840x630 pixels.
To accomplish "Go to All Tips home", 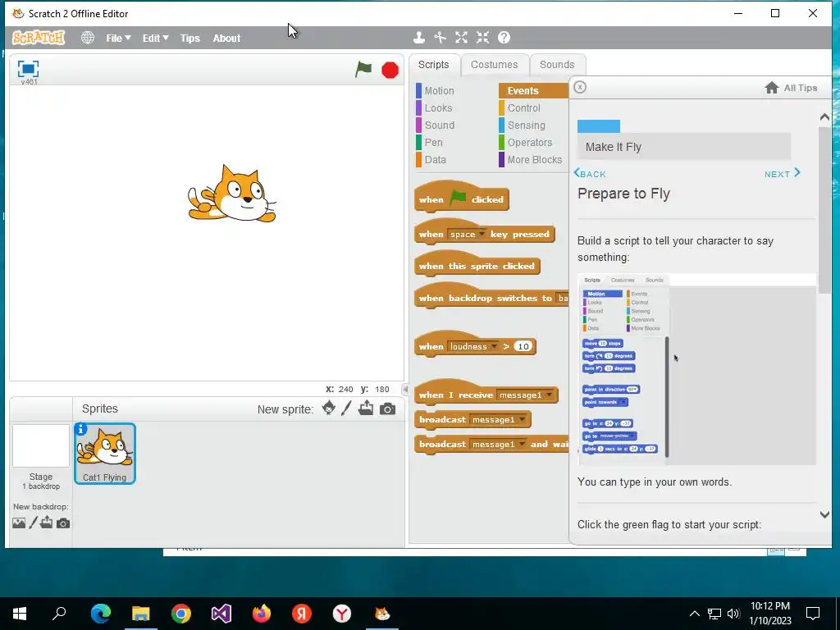I will [x=791, y=88].
